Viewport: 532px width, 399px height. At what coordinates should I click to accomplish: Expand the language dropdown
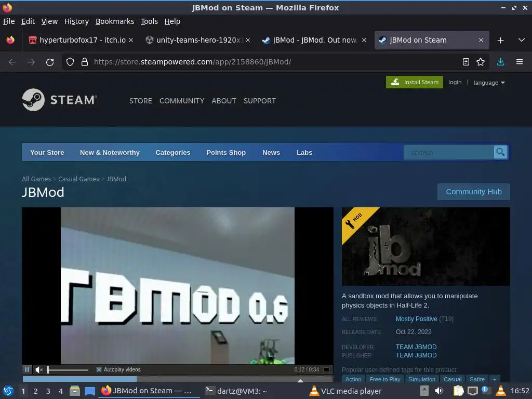coord(489,83)
